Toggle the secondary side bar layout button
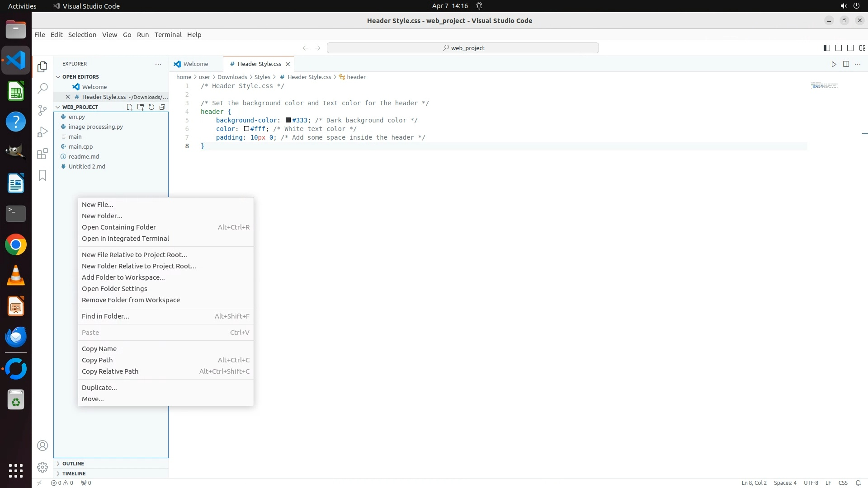 850,48
